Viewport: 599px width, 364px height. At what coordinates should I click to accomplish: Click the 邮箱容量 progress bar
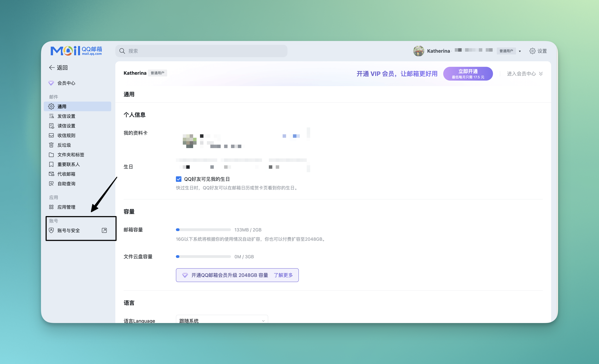pos(203,230)
